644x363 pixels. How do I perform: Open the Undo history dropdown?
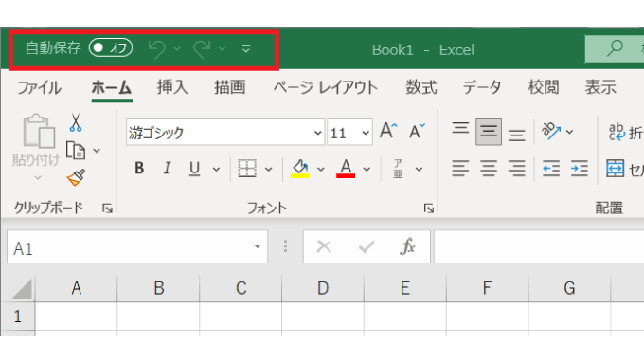pos(177,49)
